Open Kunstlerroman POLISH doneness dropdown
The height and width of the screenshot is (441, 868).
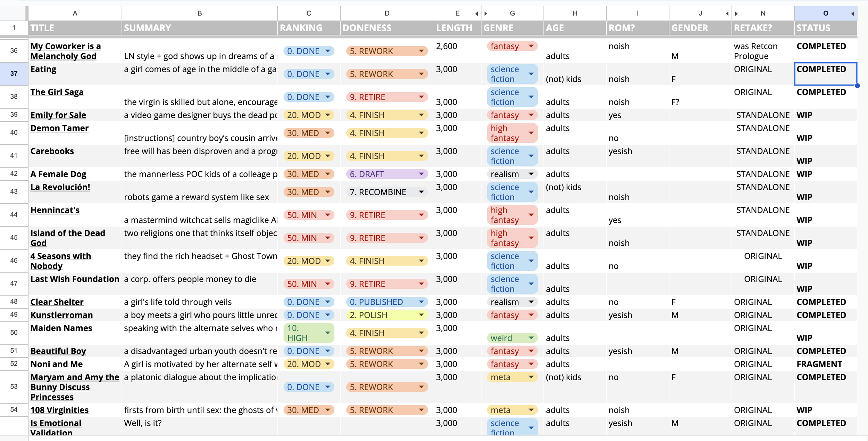point(421,315)
